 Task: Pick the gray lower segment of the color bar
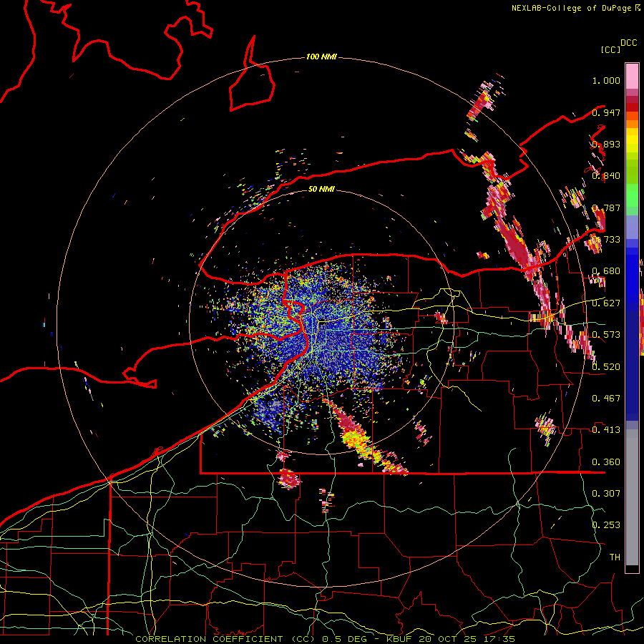click(632, 497)
